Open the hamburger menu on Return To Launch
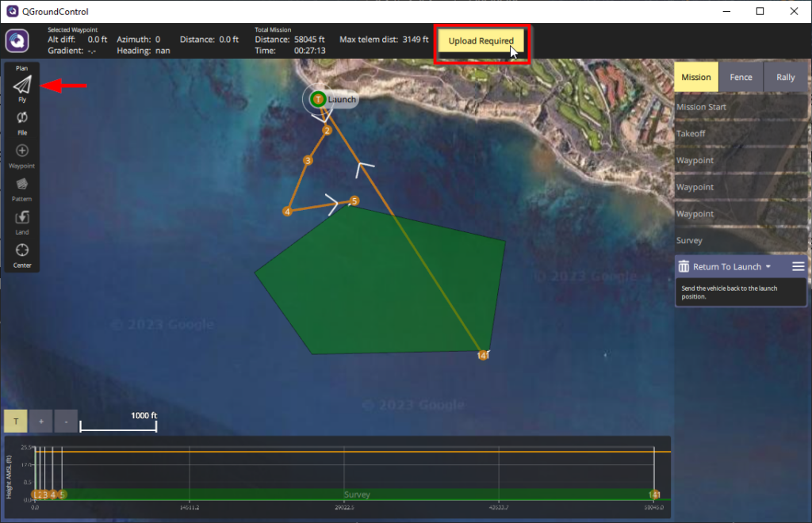This screenshot has width=812, height=523. click(798, 267)
